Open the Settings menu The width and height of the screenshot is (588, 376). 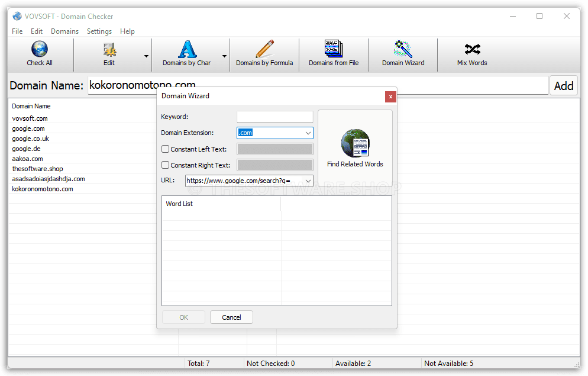[99, 31]
